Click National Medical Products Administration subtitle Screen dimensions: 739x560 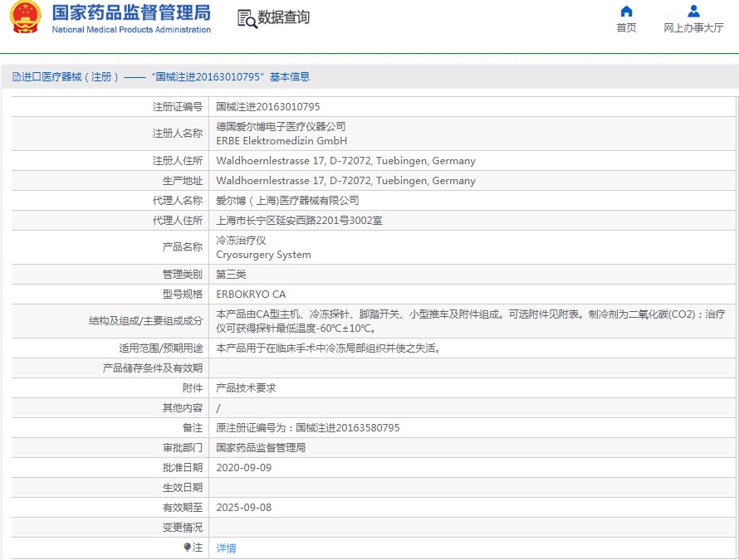131,30
